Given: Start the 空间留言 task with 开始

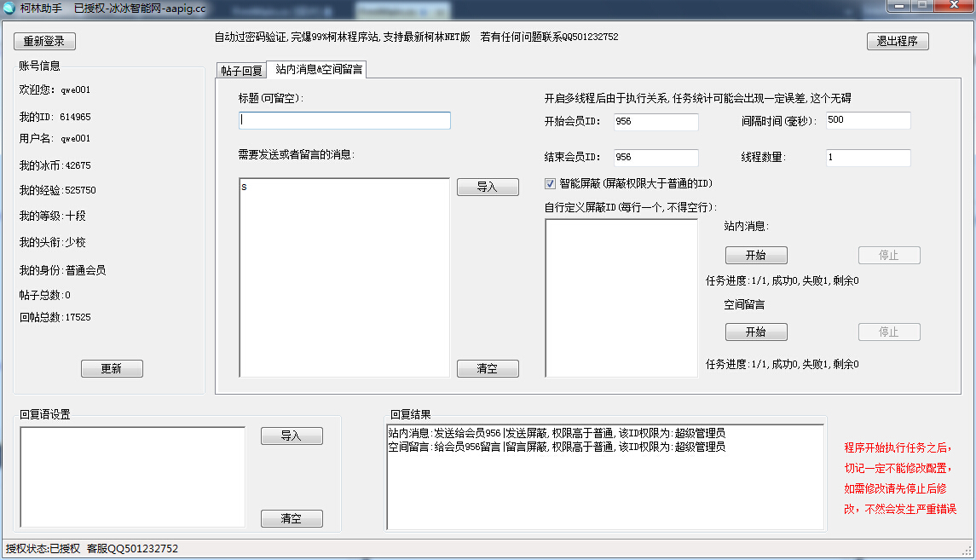Looking at the screenshot, I should (756, 332).
